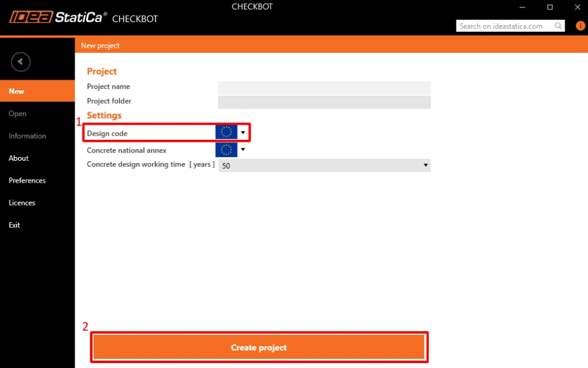Click the Concrete national annex EU flag
The height and width of the screenshot is (368, 588).
point(226,150)
